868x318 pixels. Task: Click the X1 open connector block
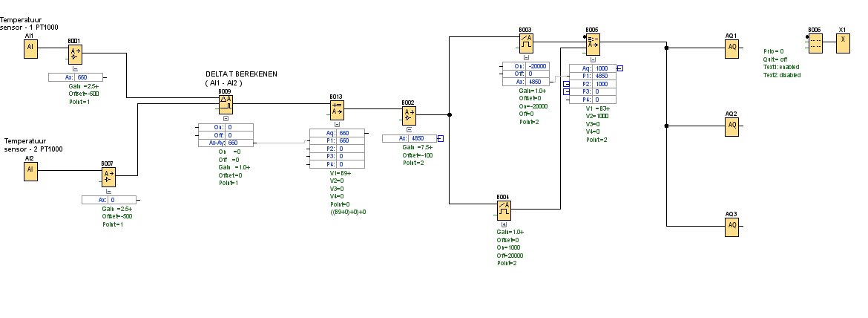[x=843, y=43]
